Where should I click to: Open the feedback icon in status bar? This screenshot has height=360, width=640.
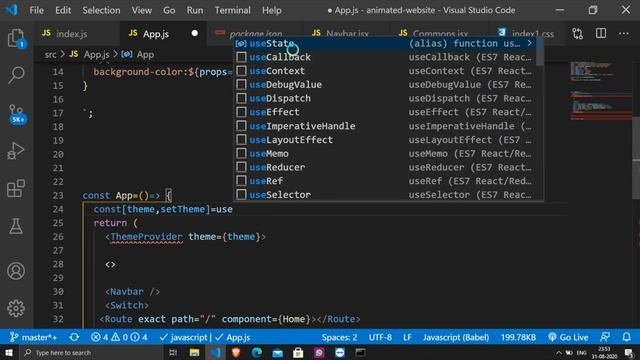point(605,337)
